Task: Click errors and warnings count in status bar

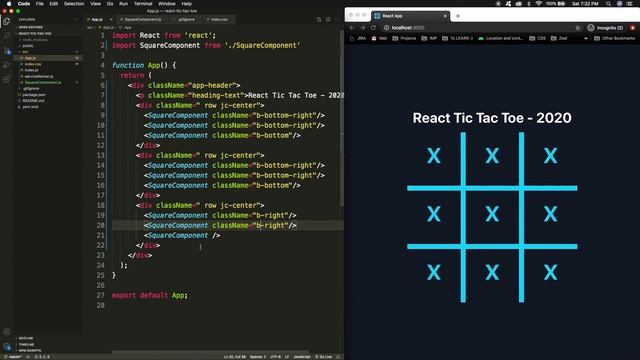Action: (x=42, y=357)
